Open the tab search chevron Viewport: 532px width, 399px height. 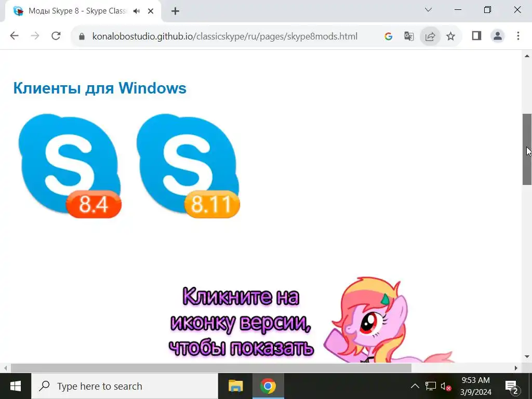pyautogui.click(x=428, y=10)
